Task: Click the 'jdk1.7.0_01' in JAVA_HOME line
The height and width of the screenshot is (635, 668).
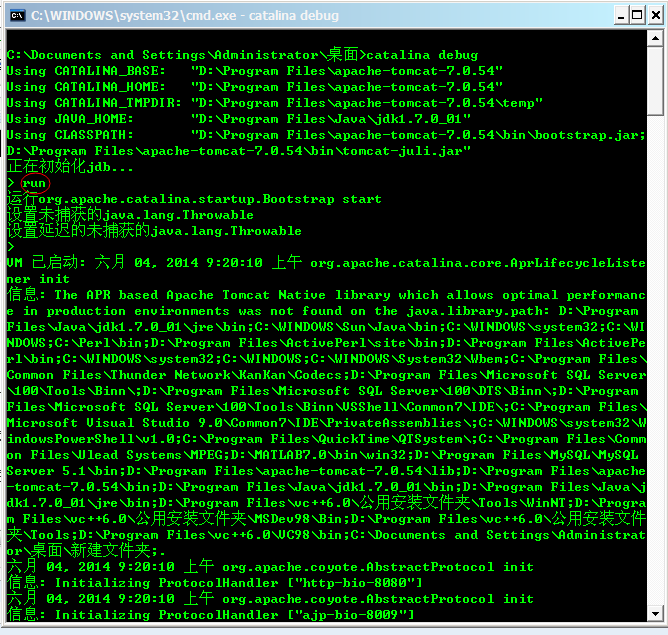Action: [418, 119]
